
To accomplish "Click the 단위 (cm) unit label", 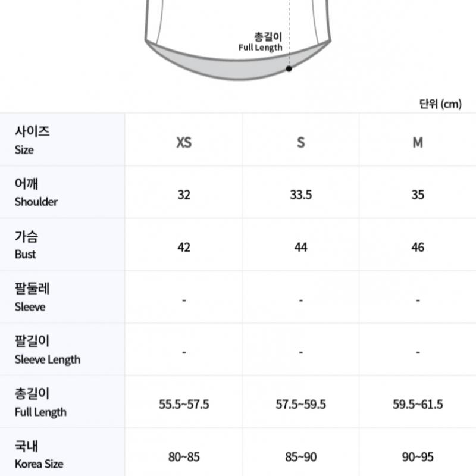I will (440, 104).
